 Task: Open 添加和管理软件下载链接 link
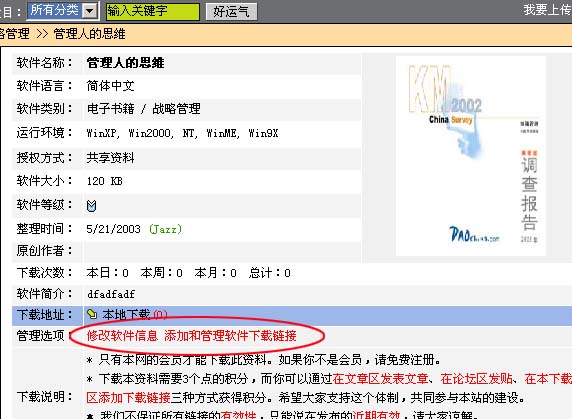coord(230,335)
